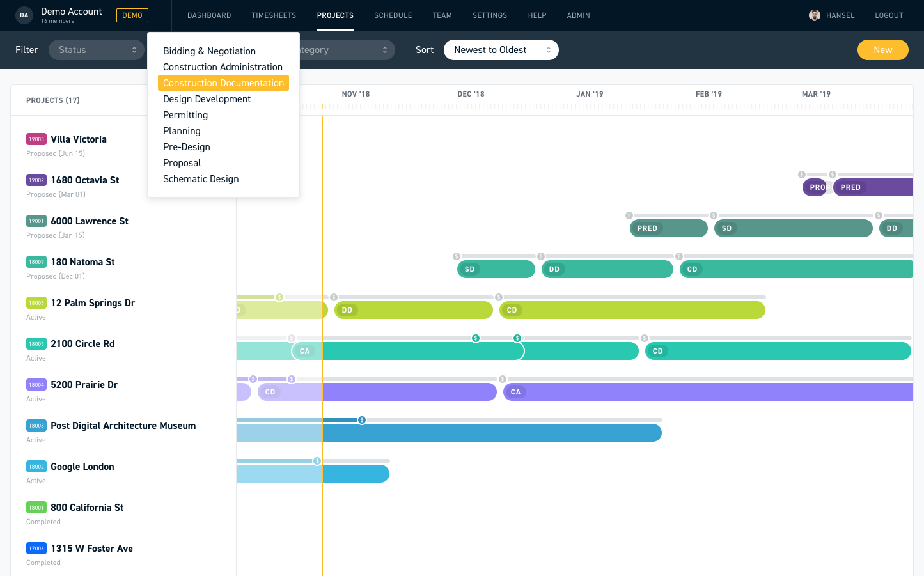
Task: Click dollar marker above 12 Palm Springs CD phase
Action: tap(499, 297)
